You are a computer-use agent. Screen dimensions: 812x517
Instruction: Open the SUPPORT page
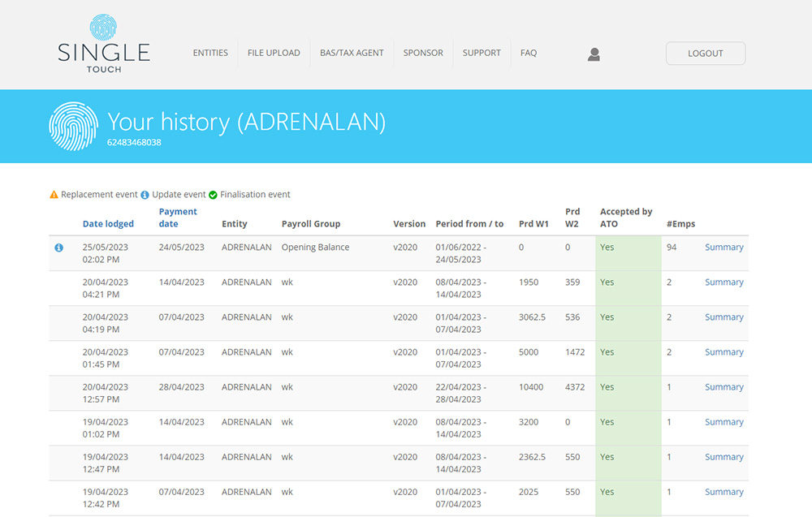click(x=482, y=53)
